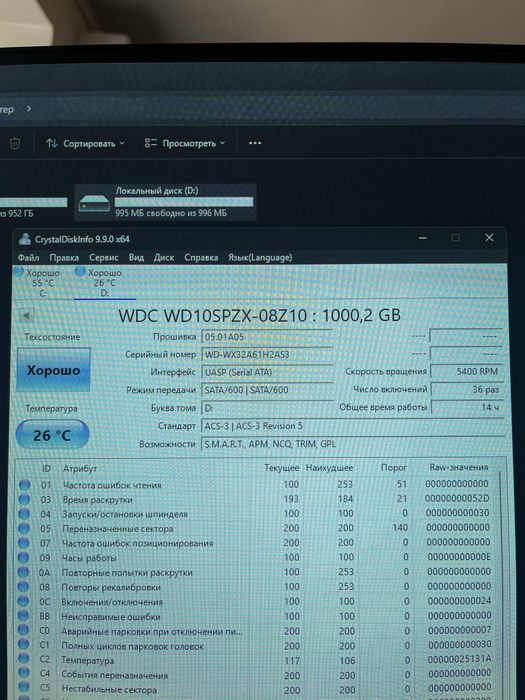Click raw value 0000025131A of Температура
The height and width of the screenshot is (700, 525).
point(459,658)
